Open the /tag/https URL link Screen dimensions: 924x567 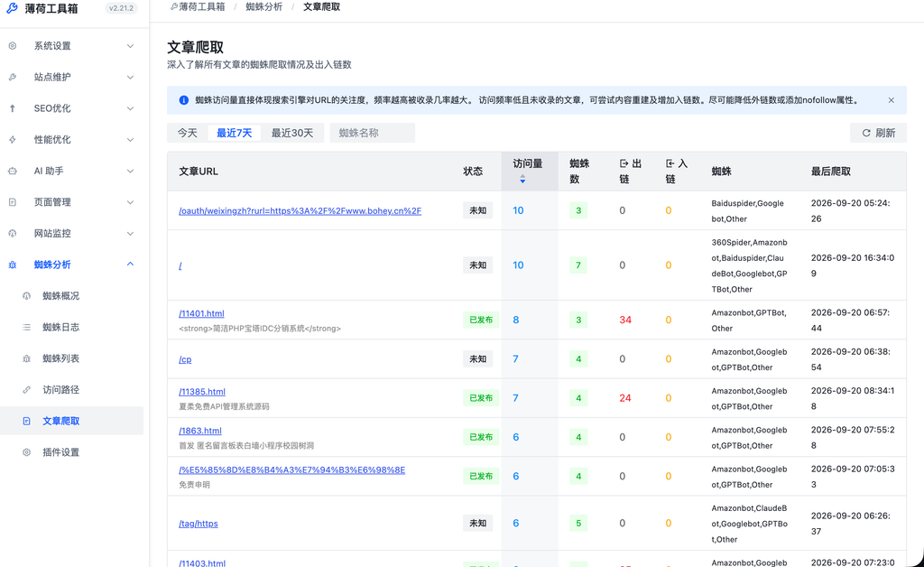199,524
